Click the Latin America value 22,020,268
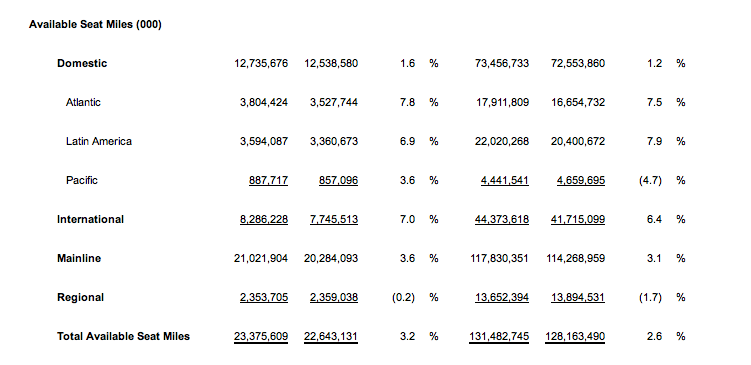The width and height of the screenshot is (751, 365). pos(502,141)
